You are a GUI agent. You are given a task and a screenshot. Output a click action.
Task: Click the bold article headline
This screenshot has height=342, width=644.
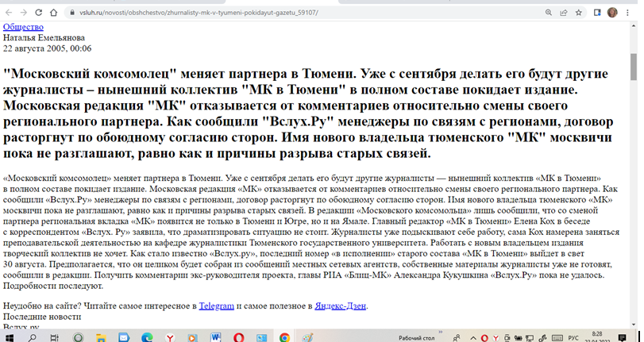tap(308, 113)
